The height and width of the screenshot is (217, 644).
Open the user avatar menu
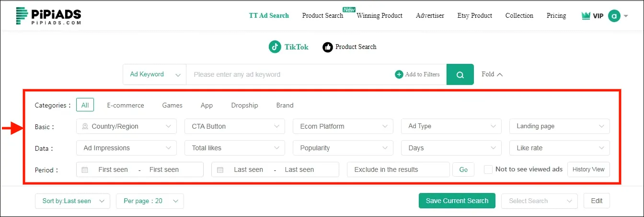pyautogui.click(x=614, y=16)
